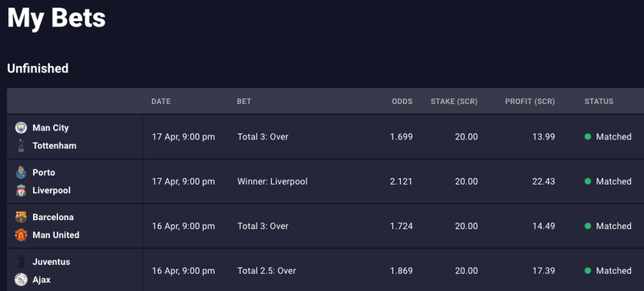Click the STATUS column header
The width and height of the screenshot is (644, 291).
tap(599, 101)
